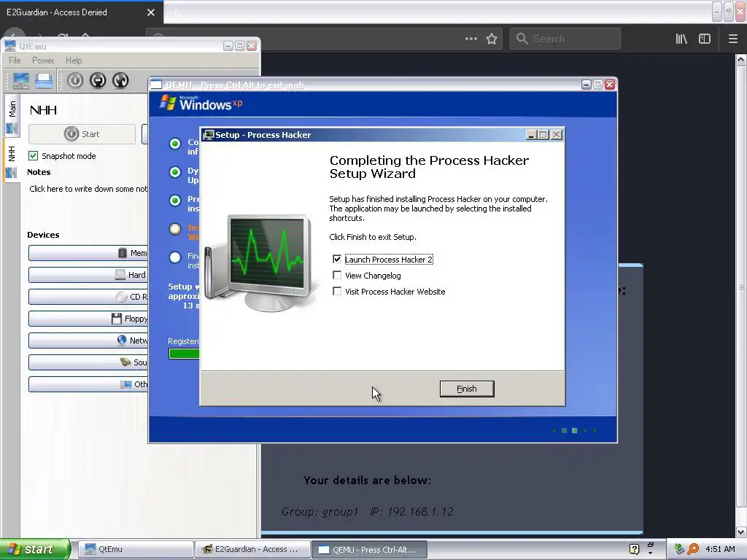Switch to E2Guardian taskbar button
This screenshot has width=747, height=560.
tap(252, 549)
